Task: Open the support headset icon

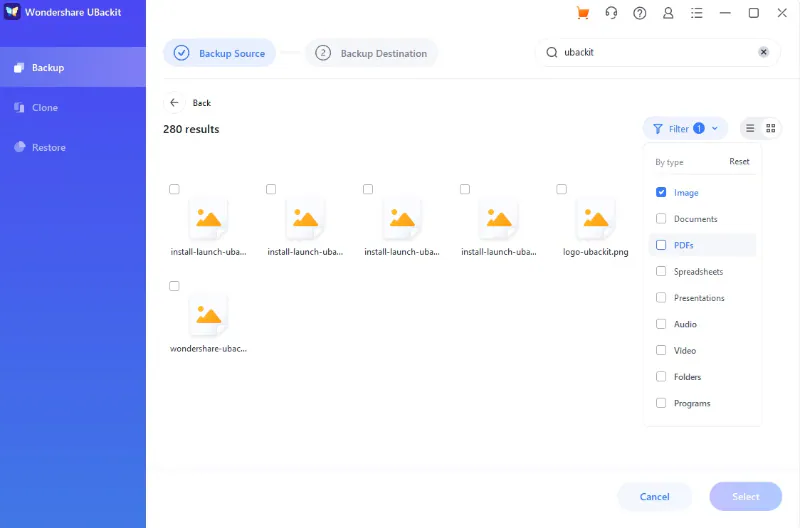Action: pyautogui.click(x=611, y=13)
